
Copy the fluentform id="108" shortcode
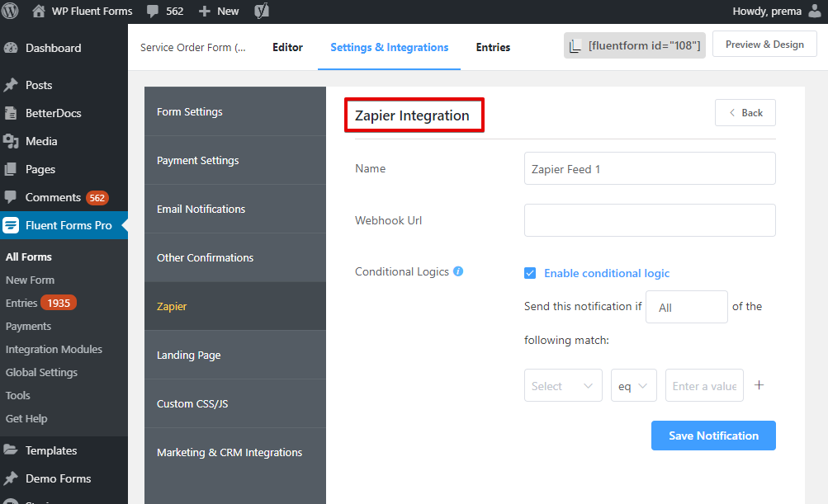coord(634,45)
